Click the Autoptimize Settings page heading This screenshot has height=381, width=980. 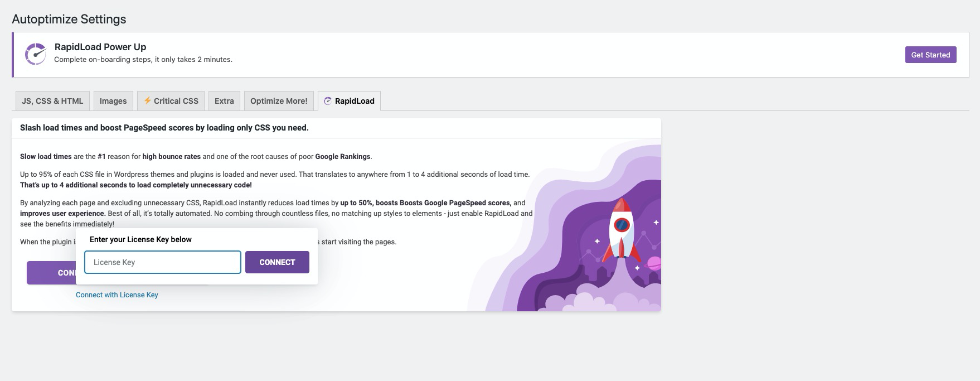click(69, 19)
